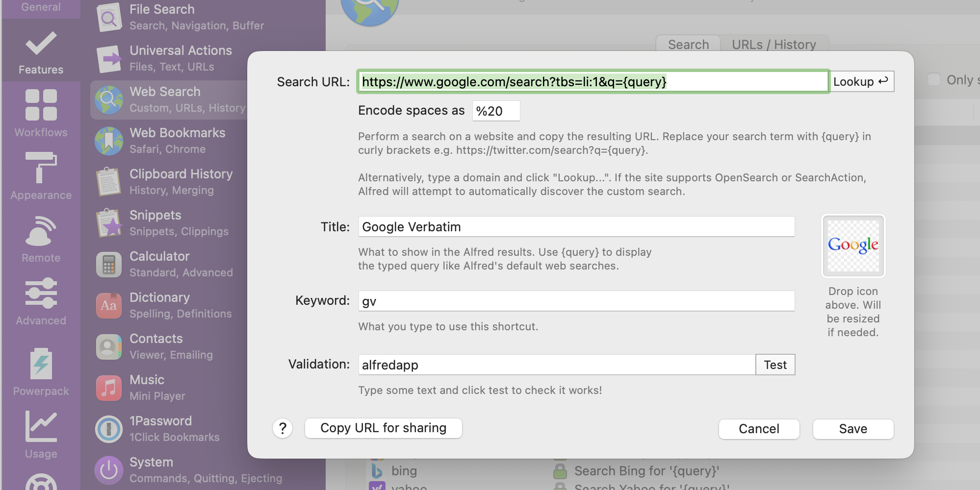
Task: Switch to the Search tab
Action: coord(688,45)
